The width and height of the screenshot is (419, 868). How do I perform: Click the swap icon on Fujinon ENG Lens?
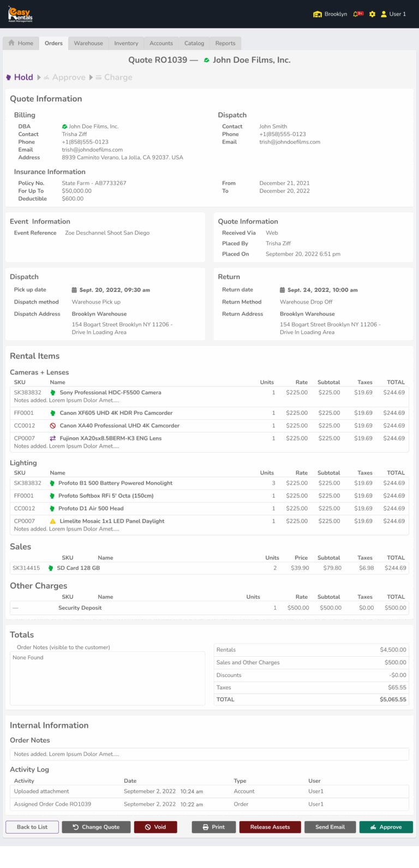click(53, 438)
